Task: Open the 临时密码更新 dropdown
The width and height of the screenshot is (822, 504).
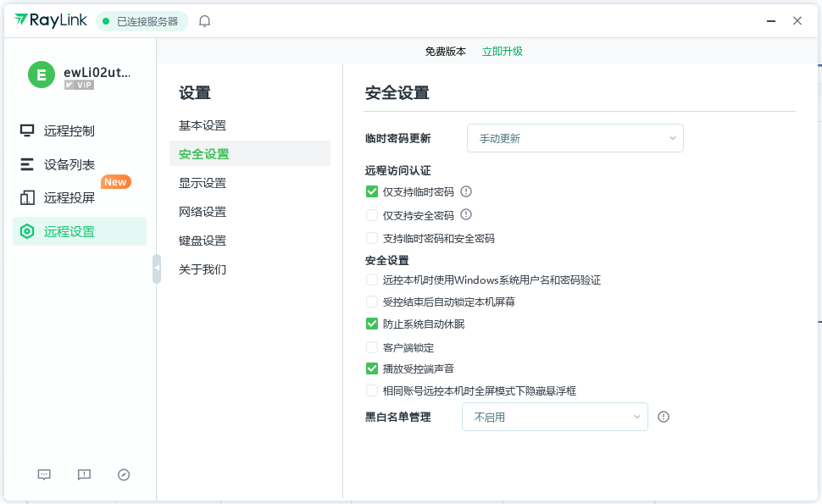Action: (575, 138)
